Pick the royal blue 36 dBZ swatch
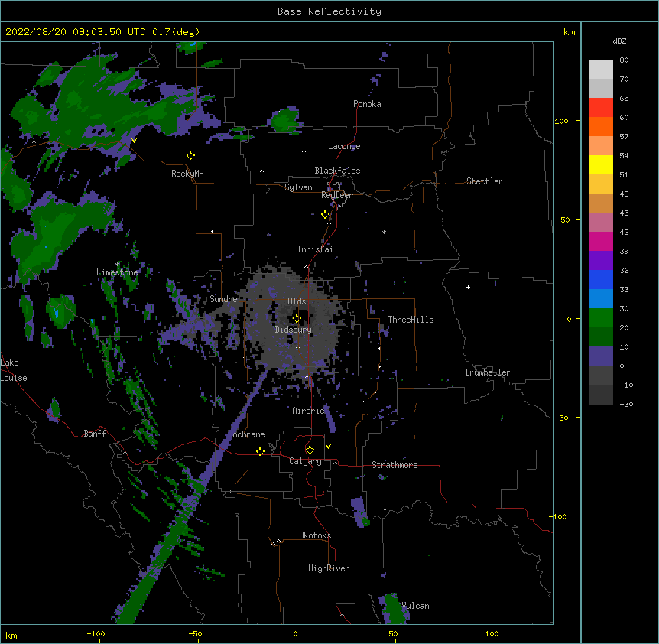Screen dimensions: 659x644 (601, 279)
